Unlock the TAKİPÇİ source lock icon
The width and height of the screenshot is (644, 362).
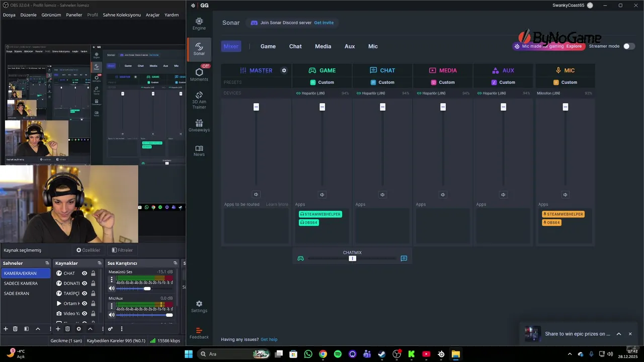(x=93, y=294)
